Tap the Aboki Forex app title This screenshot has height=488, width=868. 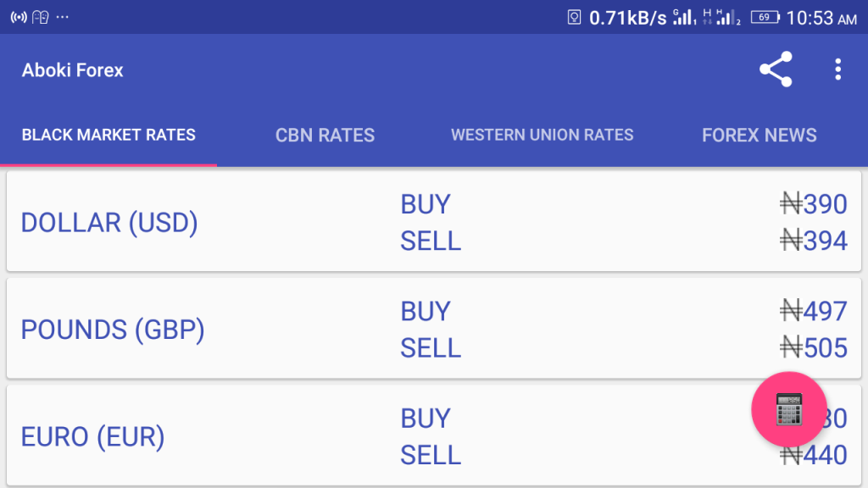(x=73, y=70)
